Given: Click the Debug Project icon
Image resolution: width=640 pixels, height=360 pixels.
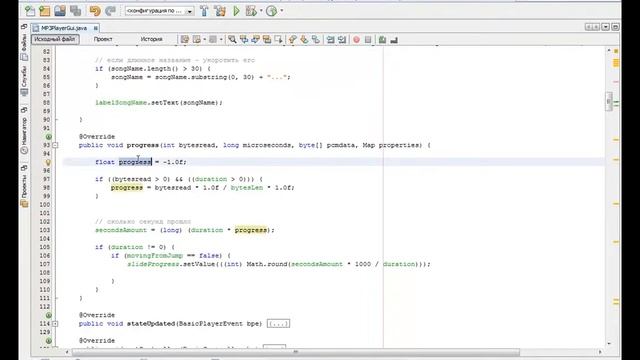Looking at the screenshot, I should click(251, 11).
